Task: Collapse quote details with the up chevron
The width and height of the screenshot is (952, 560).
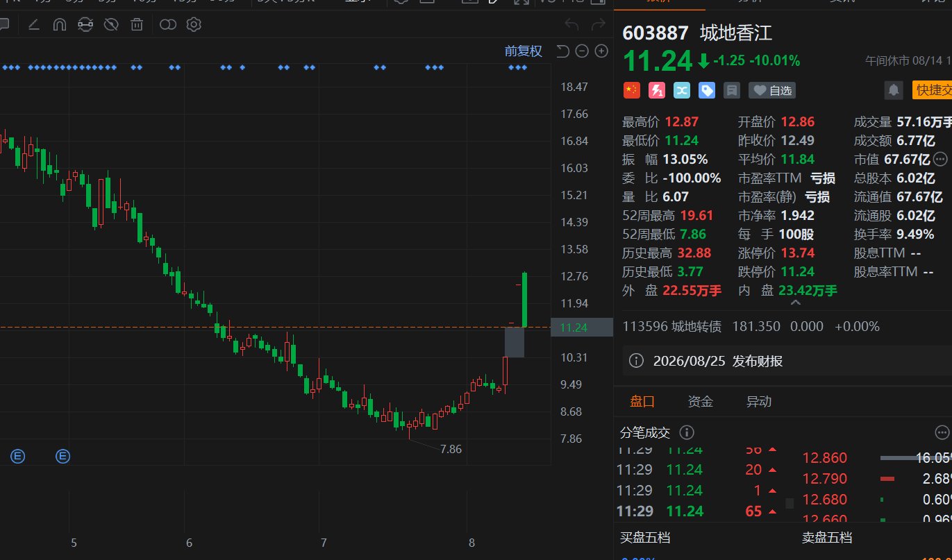Action: (796, 303)
